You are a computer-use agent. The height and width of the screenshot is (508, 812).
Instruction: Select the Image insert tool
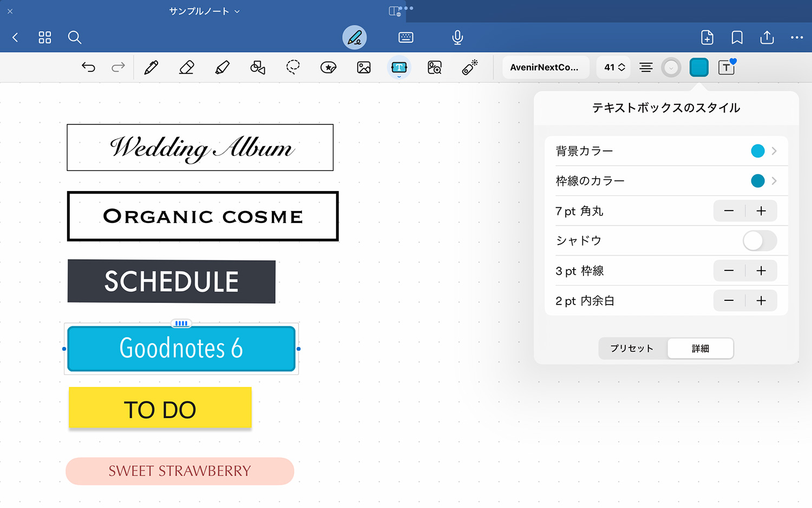364,67
